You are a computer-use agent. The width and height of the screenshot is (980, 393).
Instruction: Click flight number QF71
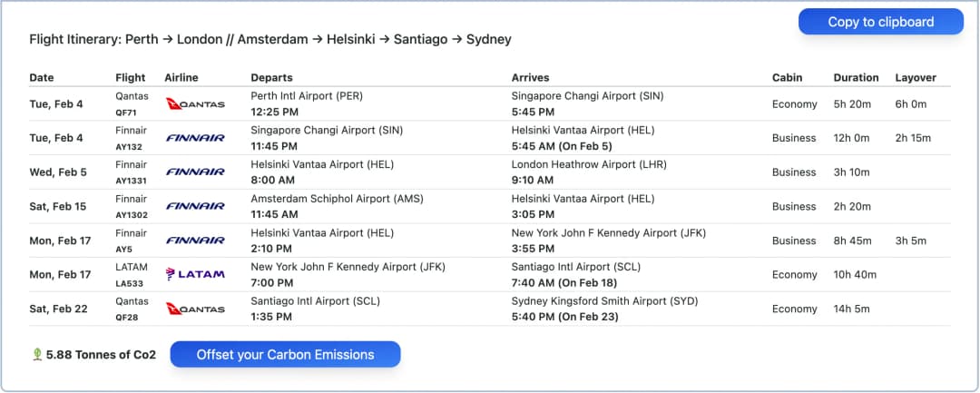126,113
